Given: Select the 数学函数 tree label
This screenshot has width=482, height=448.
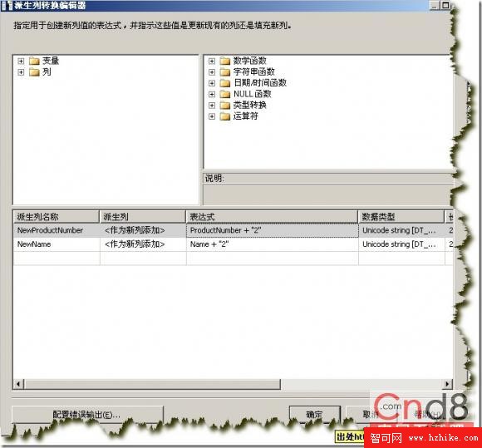Looking at the screenshot, I should (249, 61).
